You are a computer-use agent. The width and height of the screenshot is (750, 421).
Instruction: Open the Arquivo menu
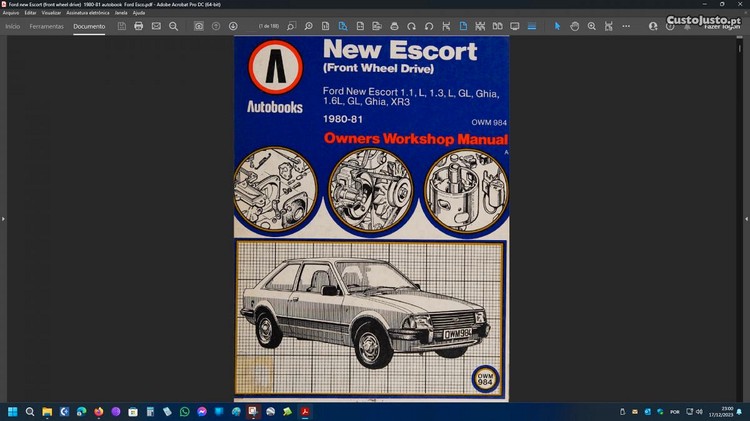(x=11, y=13)
